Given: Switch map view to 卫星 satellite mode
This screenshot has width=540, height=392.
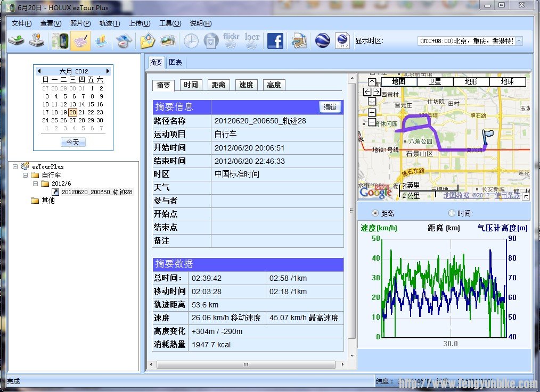Looking at the screenshot, I should tap(436, 82).
